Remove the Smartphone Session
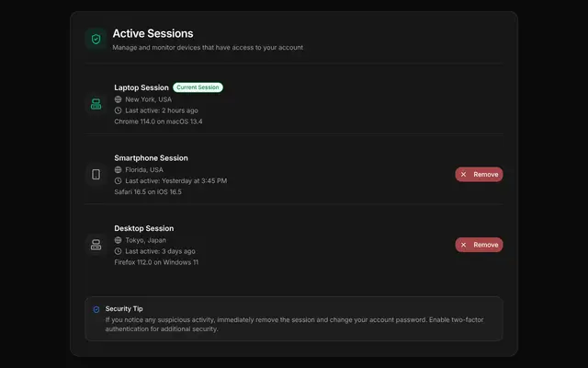This screenshot has width=588, height=368. click(479, 174)
